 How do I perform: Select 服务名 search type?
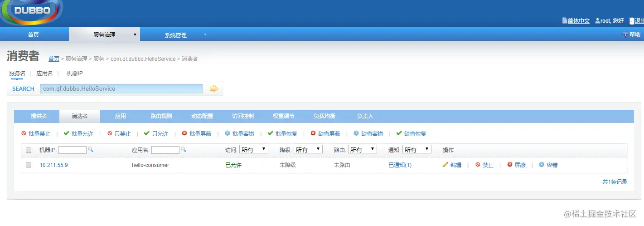[x=17, y=73]
